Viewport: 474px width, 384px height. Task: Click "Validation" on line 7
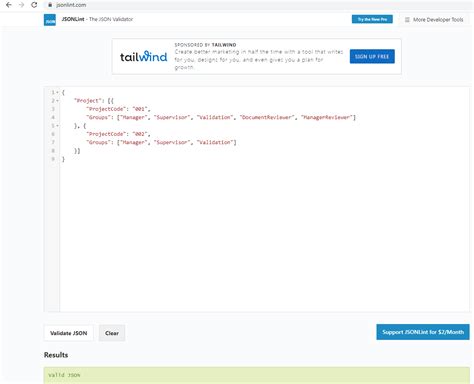click(215, 142)
